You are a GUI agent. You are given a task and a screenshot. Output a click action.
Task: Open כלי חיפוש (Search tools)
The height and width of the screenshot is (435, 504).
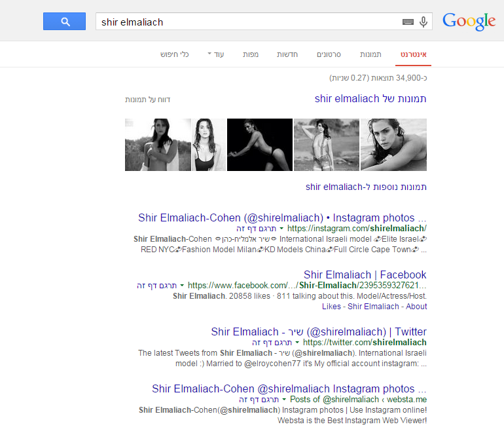[175, 54]
